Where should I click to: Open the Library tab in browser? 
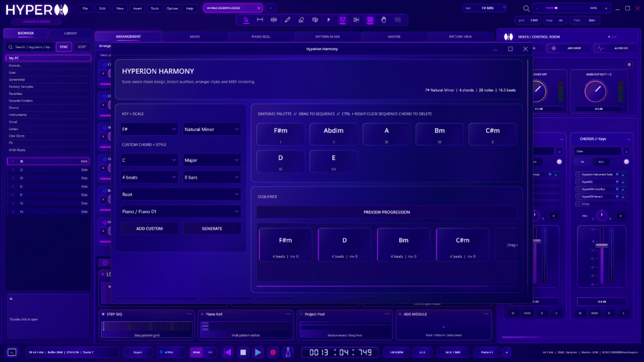point(70,33)
